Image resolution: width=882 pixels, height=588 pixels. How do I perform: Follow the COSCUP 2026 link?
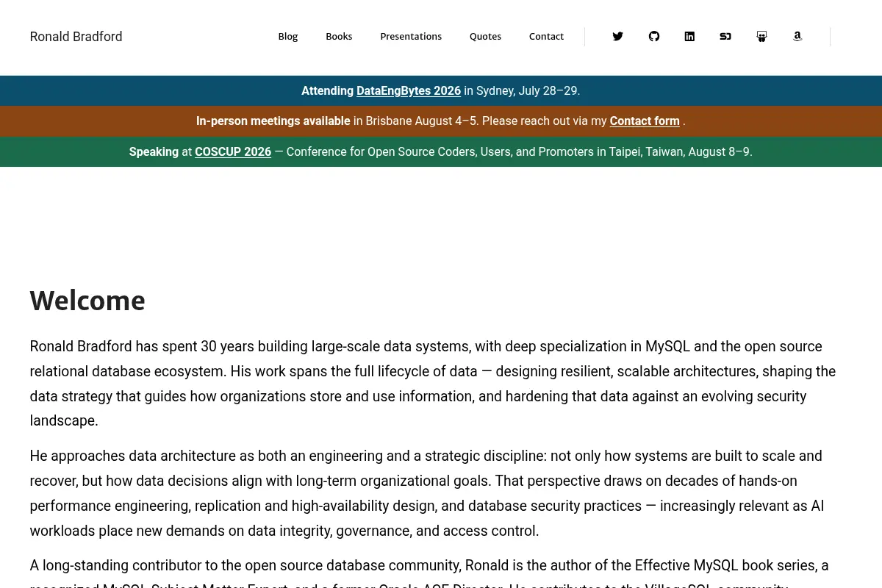pos(233,152)
